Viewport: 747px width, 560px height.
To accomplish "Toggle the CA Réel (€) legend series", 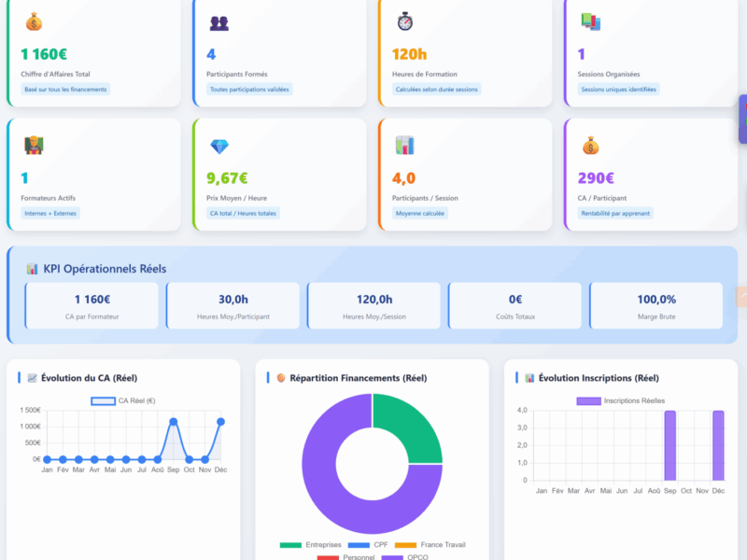I will tap(122, 400).
